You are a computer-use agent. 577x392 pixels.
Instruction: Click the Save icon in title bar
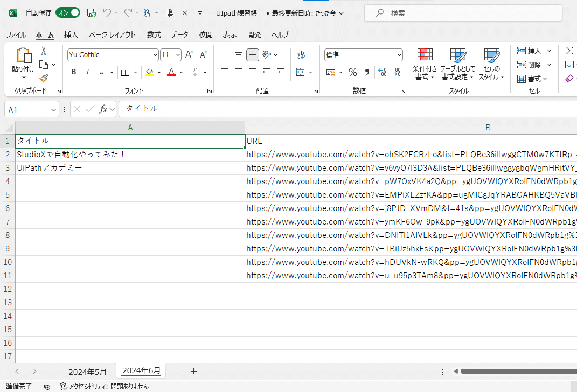point(91,13)
